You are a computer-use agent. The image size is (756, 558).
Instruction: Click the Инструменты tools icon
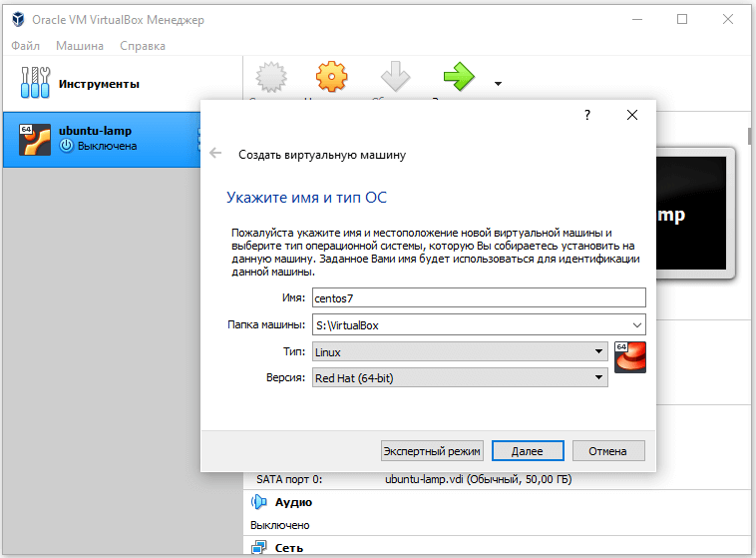tap(34, 83)
